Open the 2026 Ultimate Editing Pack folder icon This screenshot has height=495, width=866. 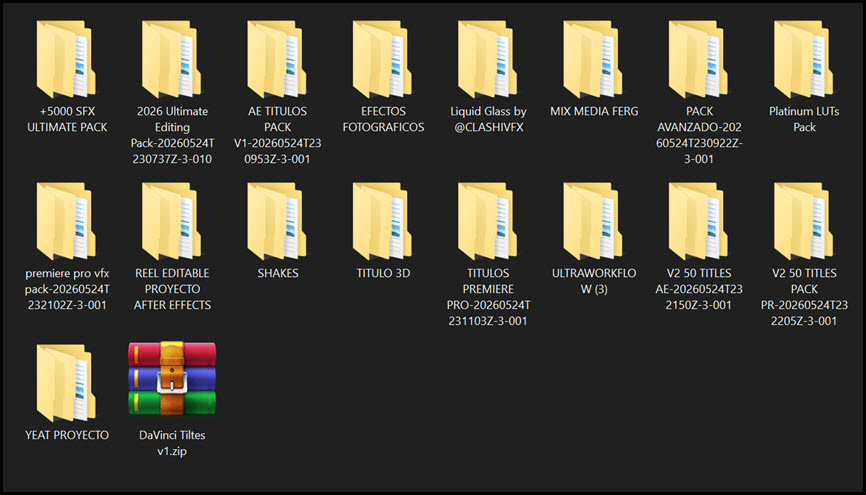[172, 59]
